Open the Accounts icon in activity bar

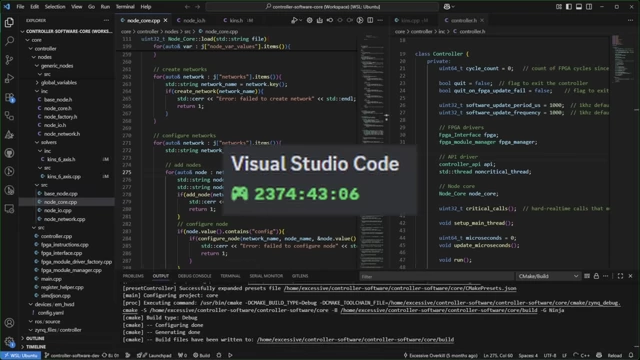tap(9, 323)
